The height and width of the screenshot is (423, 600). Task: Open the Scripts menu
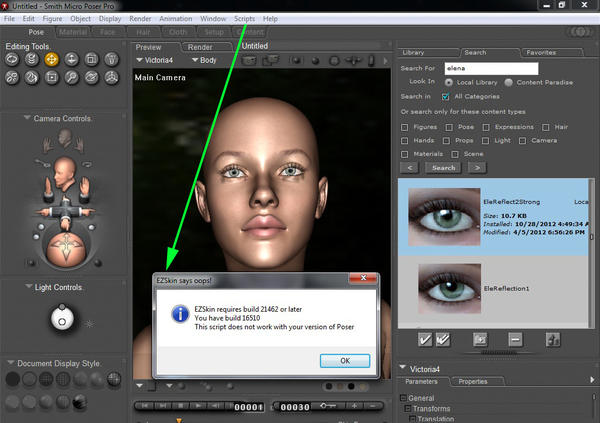(x=245, y=19)
